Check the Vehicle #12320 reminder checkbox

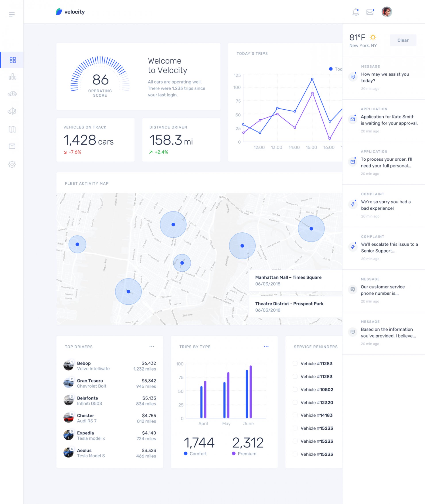(295, 402)
